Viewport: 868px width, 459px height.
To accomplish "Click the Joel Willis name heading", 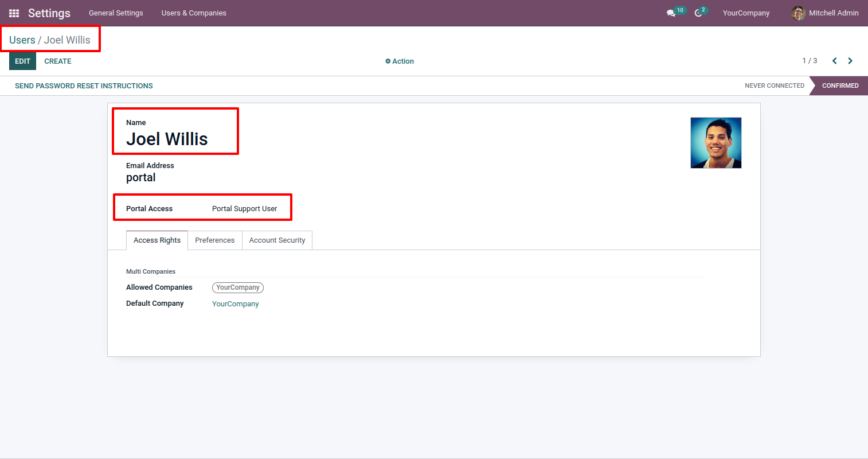I will tap(167, 139).
